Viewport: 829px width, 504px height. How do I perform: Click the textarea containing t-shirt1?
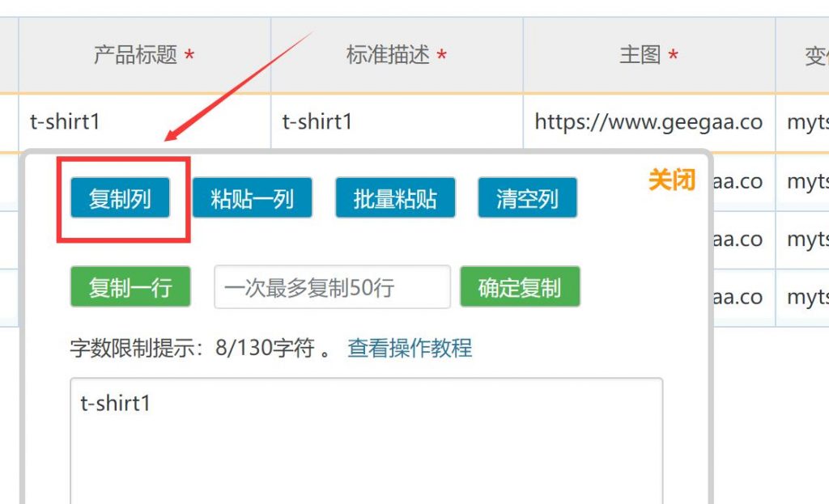tap(366, 441)
